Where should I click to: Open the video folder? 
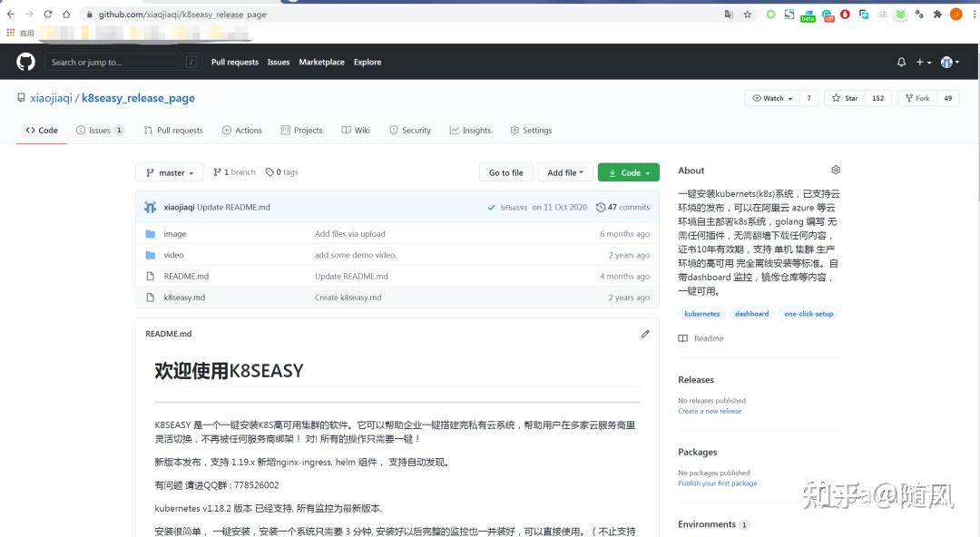click(173, 255)
